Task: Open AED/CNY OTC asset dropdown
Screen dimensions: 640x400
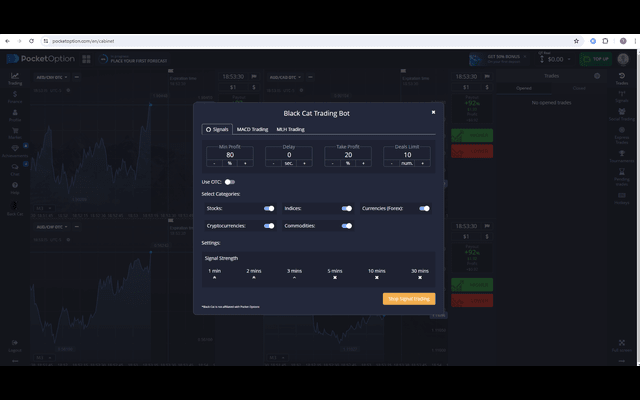Action: (x=52, y=77)
